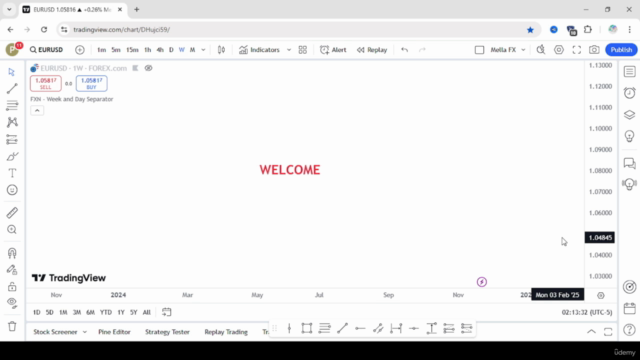Viewport: 640px width, 360px height.
Task: Collapse the indicator legend chevron
Action: tap(37, 110)
